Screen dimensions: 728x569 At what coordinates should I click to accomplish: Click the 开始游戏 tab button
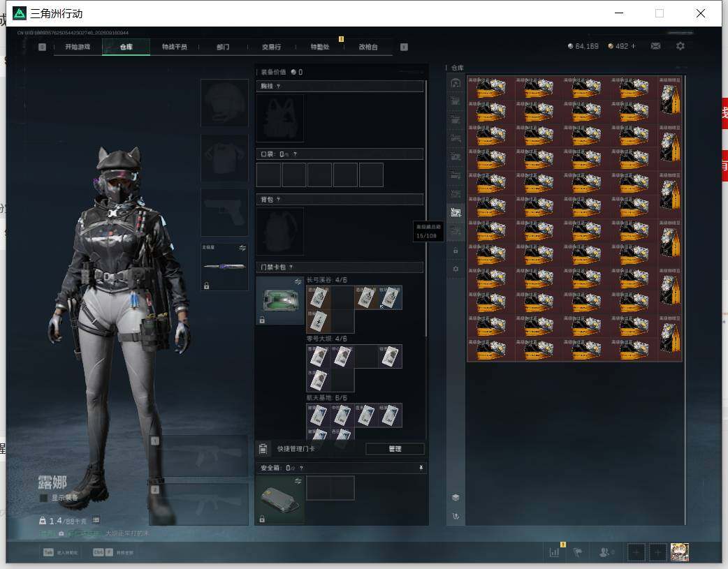point(78,47)
